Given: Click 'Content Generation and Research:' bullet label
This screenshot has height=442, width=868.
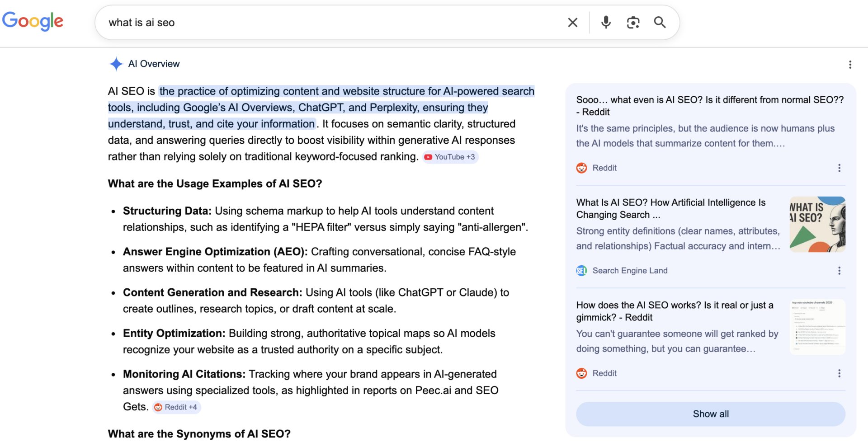Looking at the screenshot, I should [212, 292].
